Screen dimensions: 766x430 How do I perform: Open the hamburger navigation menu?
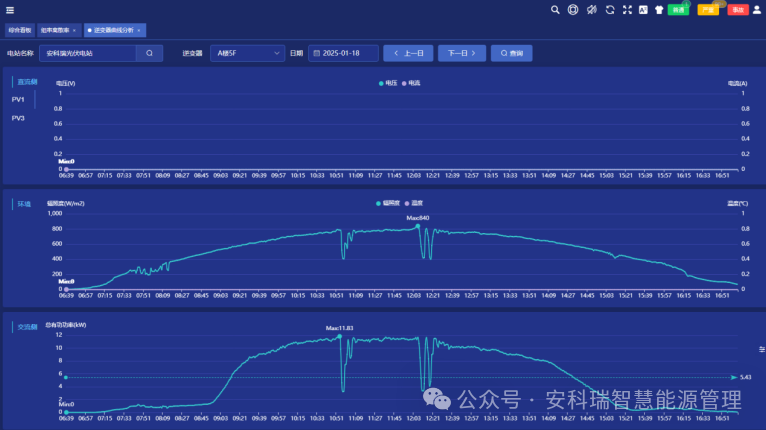(10, 10)
